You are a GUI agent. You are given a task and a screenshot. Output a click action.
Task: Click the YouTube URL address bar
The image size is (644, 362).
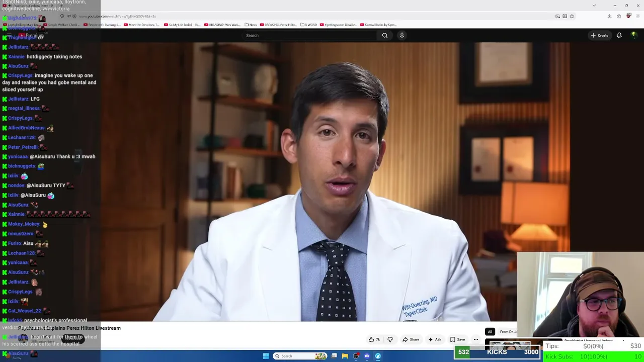(x=317, y=16)
